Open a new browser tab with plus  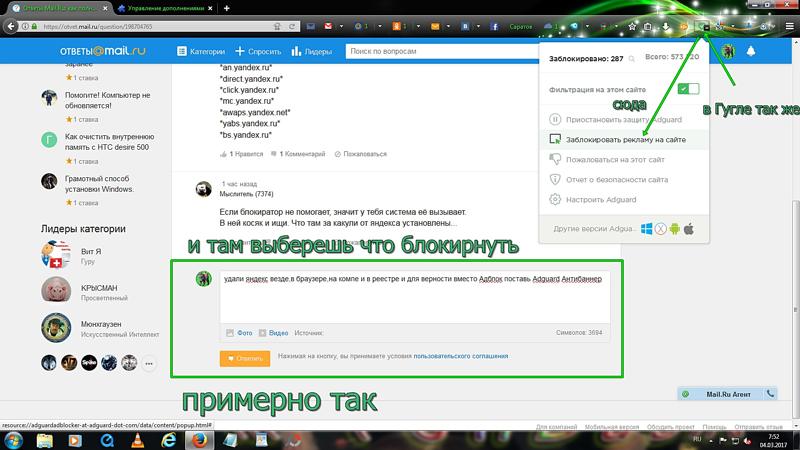[x=227, y=8]
